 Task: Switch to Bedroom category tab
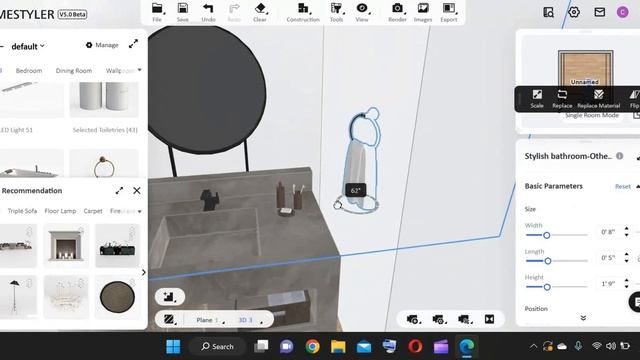click(29, 71)
